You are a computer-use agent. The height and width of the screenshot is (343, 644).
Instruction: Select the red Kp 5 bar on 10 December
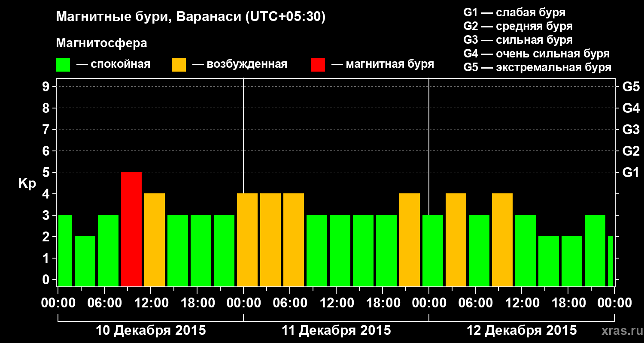tap(131, 229)
